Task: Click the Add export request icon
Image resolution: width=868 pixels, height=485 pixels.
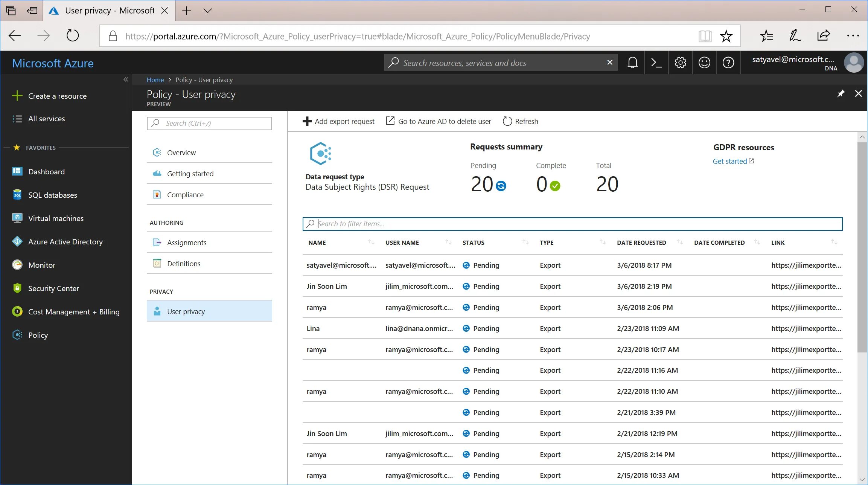Action: (307, 121)
